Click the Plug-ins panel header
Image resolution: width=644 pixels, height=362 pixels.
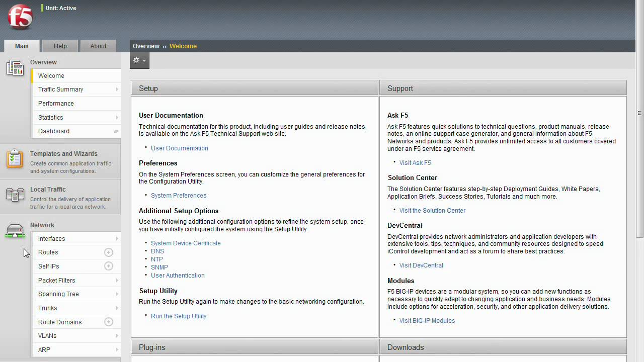pyautogui.click(x=255, y=347)
